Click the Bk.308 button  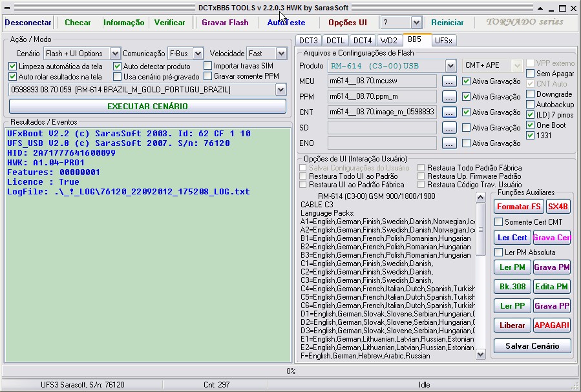[x=512, y=287]
